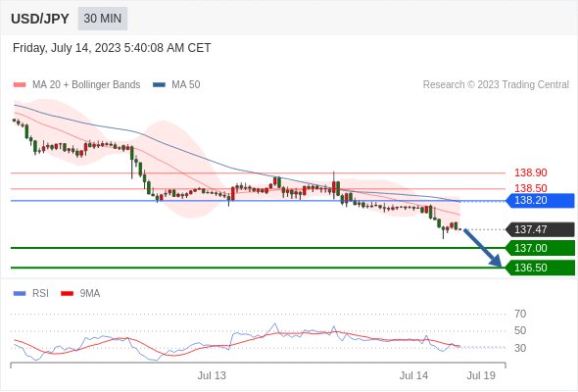Image resolution: width=578 pixels, height=392 pixels.
Task: Click the 138.90 resistance label
Action: 530,172
